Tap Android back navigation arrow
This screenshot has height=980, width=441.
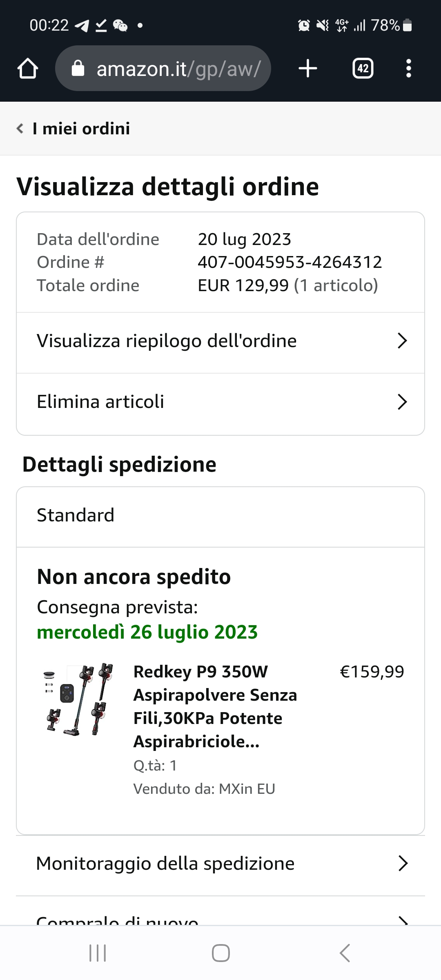tap(345, 953)
